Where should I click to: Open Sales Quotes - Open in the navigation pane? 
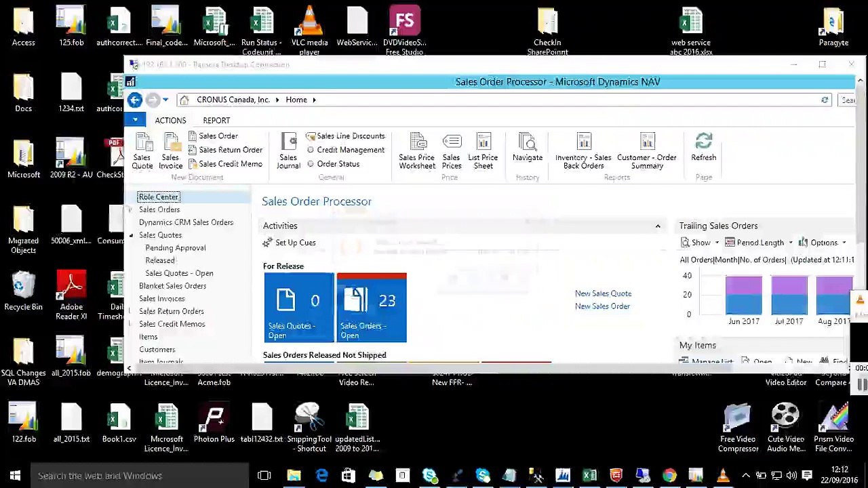pyautogui.click(x=179, y=273)
